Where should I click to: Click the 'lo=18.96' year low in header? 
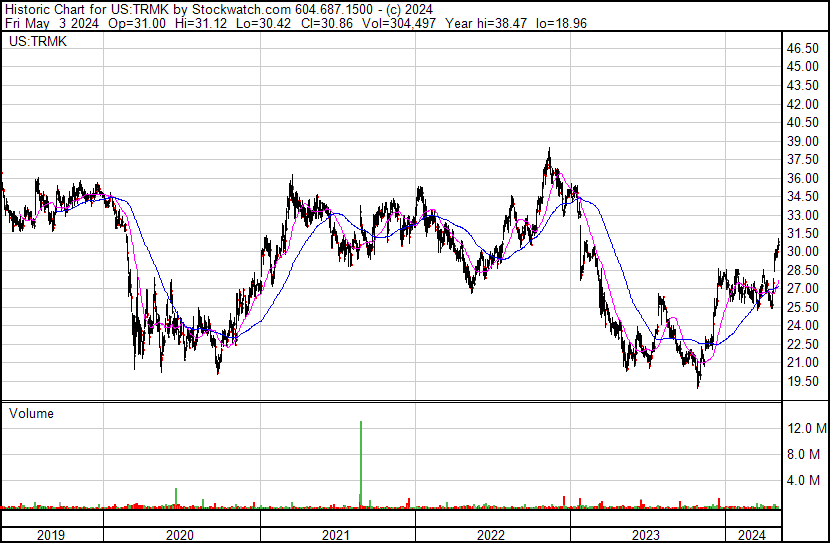[x=561, y=23]
